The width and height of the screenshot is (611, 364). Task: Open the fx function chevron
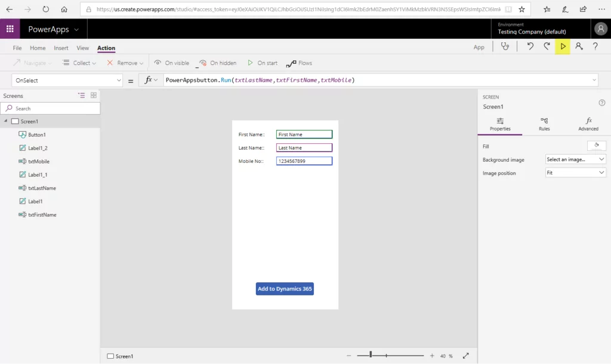click(156, 81)
